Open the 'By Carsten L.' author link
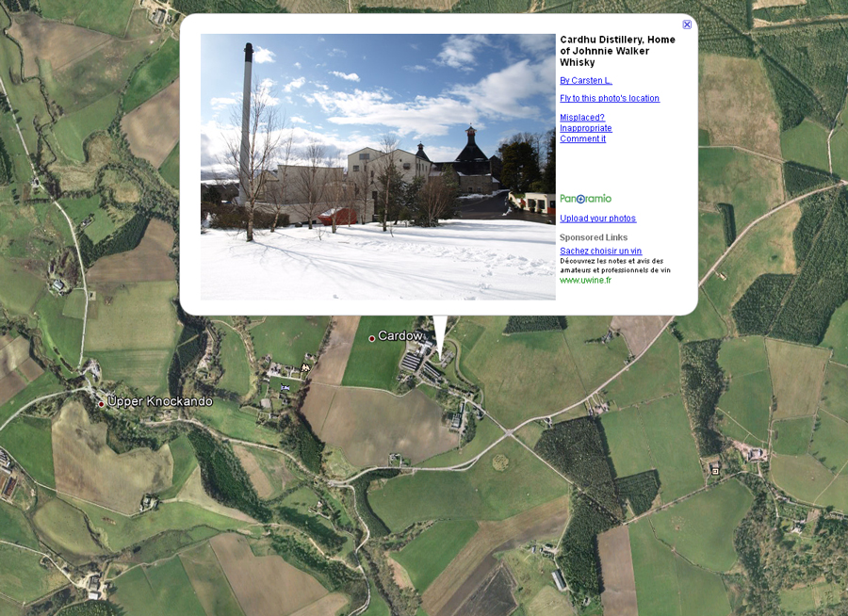The width and height of the screenshot is (848, 616). (x=586, y=81)
